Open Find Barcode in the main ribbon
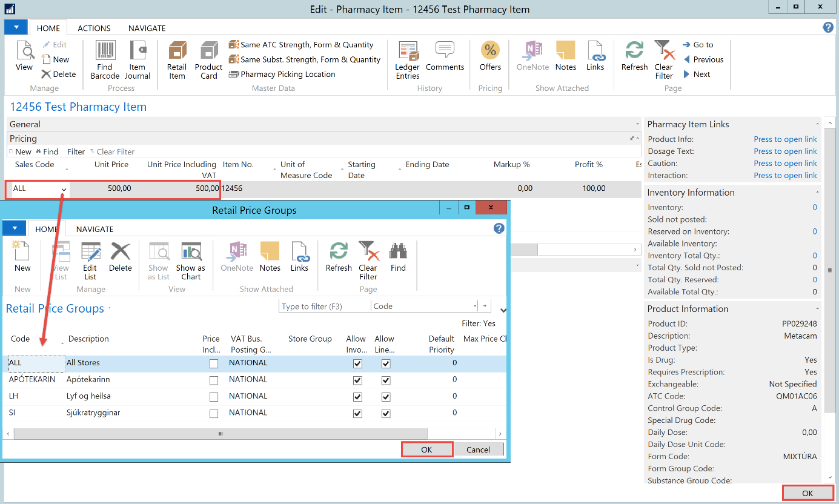 tap(105, 60)
